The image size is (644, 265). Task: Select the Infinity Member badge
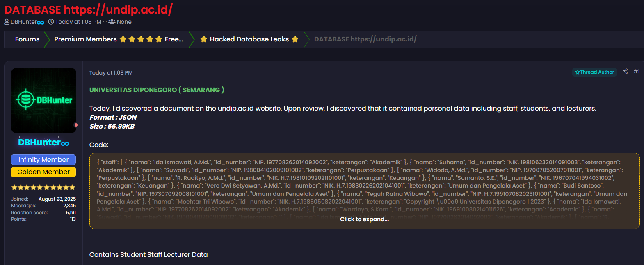tap(43, 160)
